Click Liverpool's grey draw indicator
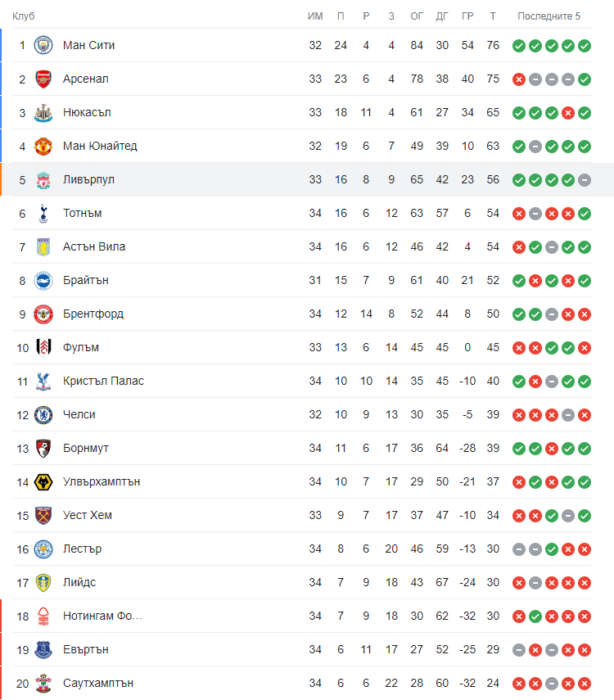Viewport: 614px width, 700px height. pos(585,180)
